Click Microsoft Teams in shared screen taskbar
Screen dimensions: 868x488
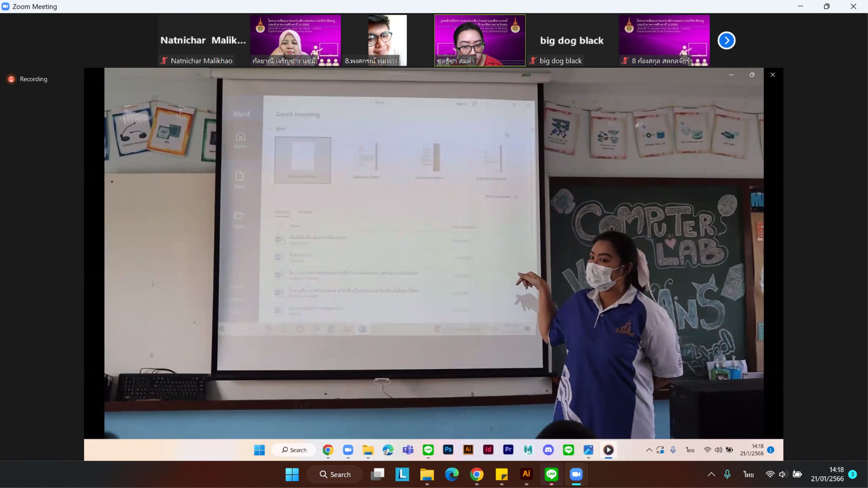tap(408, 450)
